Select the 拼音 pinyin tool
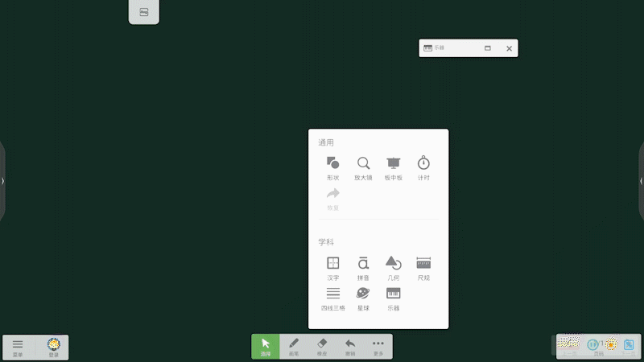The height and width of the screenshot is (362, 644). click(363, 267)
